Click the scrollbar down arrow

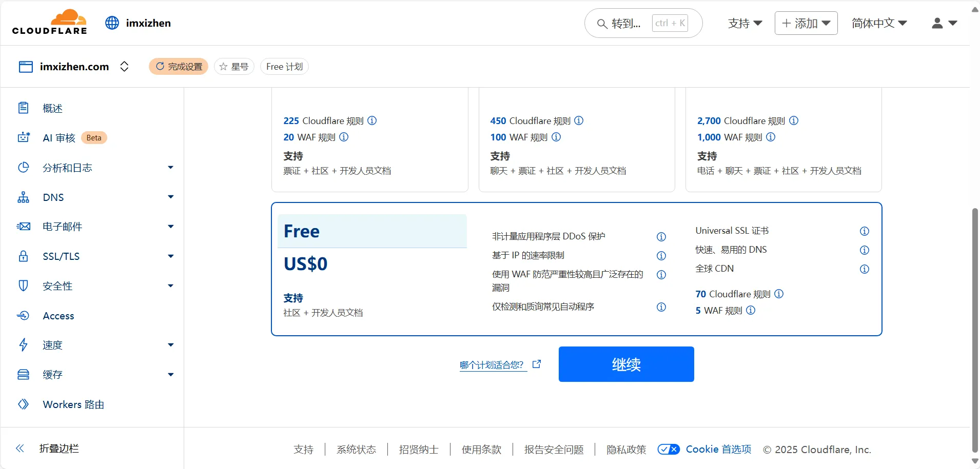pos(975,461)
